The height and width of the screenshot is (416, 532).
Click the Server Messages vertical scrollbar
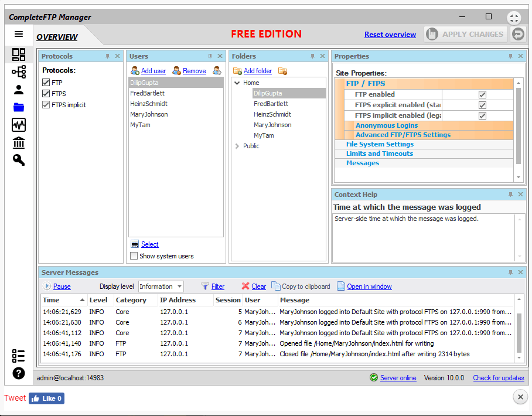pyautogui.click(x=518, y=331)
